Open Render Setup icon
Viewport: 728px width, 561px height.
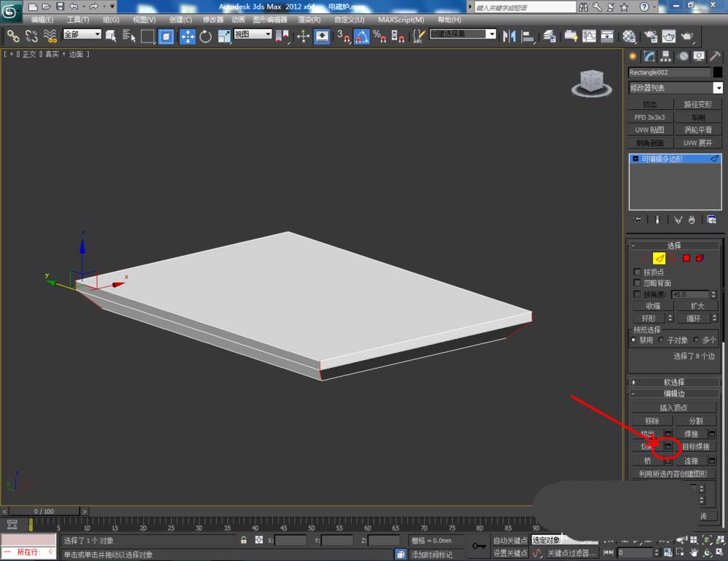point(651,36)
